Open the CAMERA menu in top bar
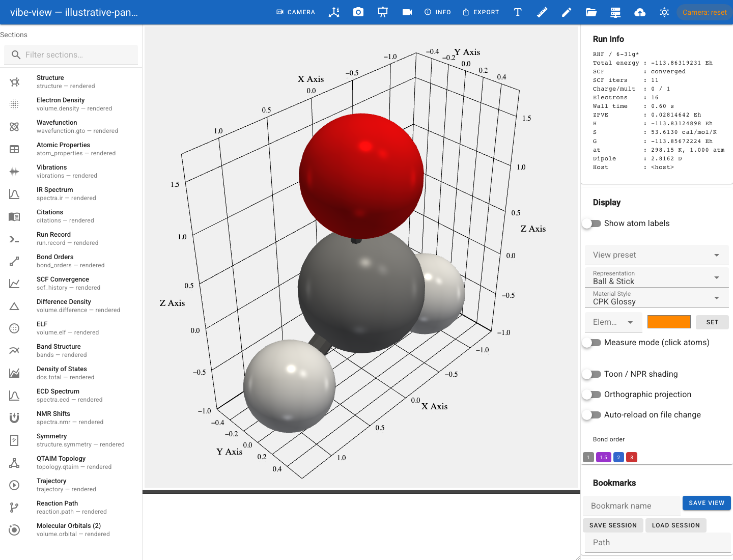The width and height of the screenshot is (733, 560). 296,12
